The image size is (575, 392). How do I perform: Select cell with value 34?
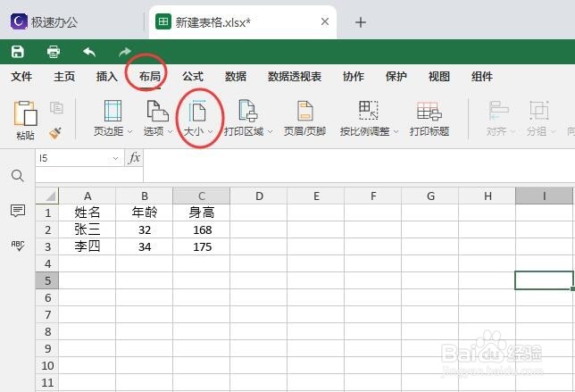coord(145,246)
